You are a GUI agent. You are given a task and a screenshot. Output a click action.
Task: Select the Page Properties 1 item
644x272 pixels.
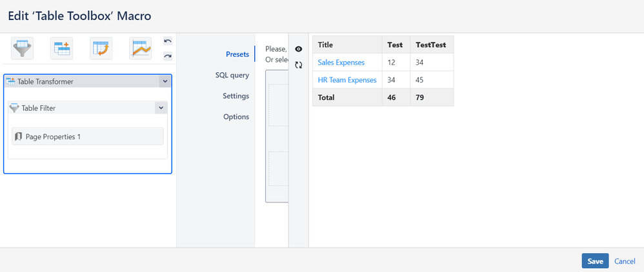pyautogui.click(x=87, y=137)
